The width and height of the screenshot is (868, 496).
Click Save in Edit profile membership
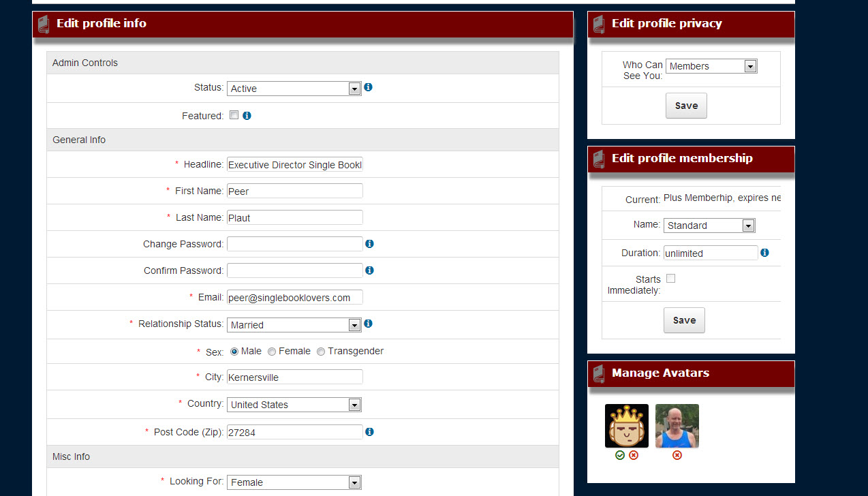tap(684, 320)
